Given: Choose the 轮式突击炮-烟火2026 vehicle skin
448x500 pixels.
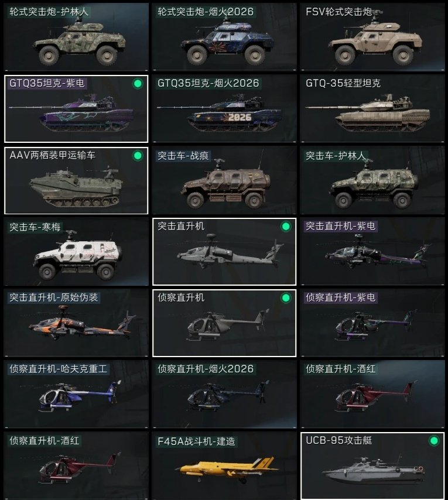Looking at the screenshot, I should (x=224, y=37).
